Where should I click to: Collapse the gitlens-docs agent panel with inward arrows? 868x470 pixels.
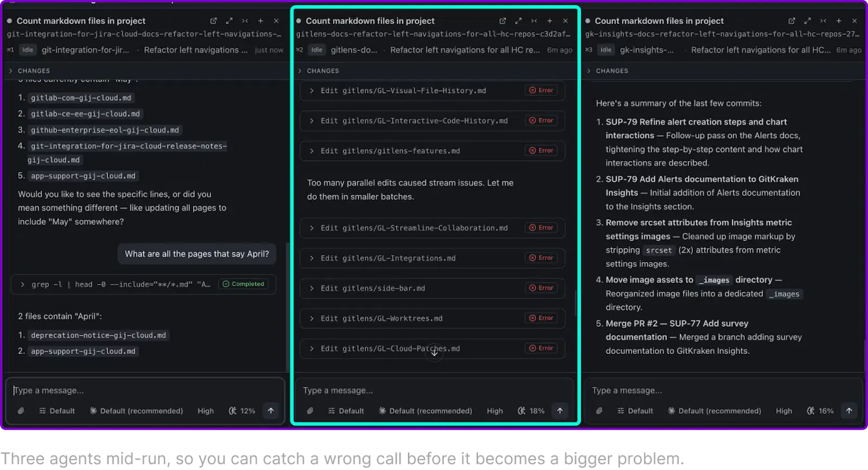[x=534, y=21]
